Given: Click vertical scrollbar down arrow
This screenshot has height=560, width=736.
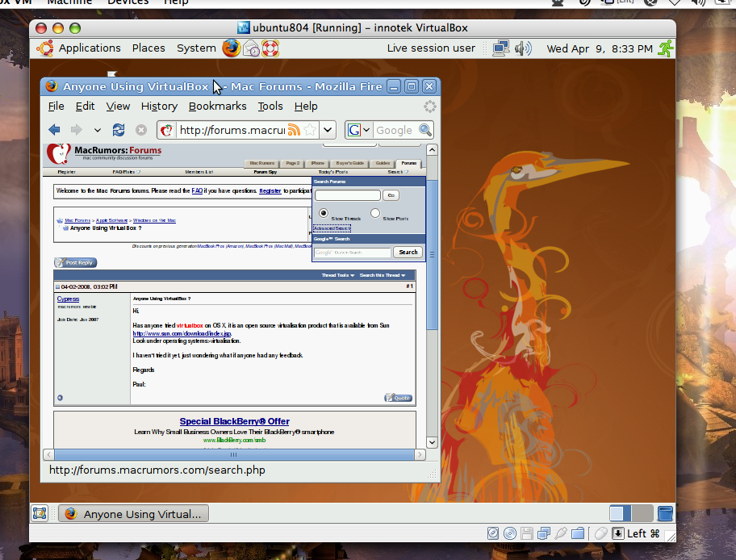Looking at the screenshot, I should tap(433, 442).
